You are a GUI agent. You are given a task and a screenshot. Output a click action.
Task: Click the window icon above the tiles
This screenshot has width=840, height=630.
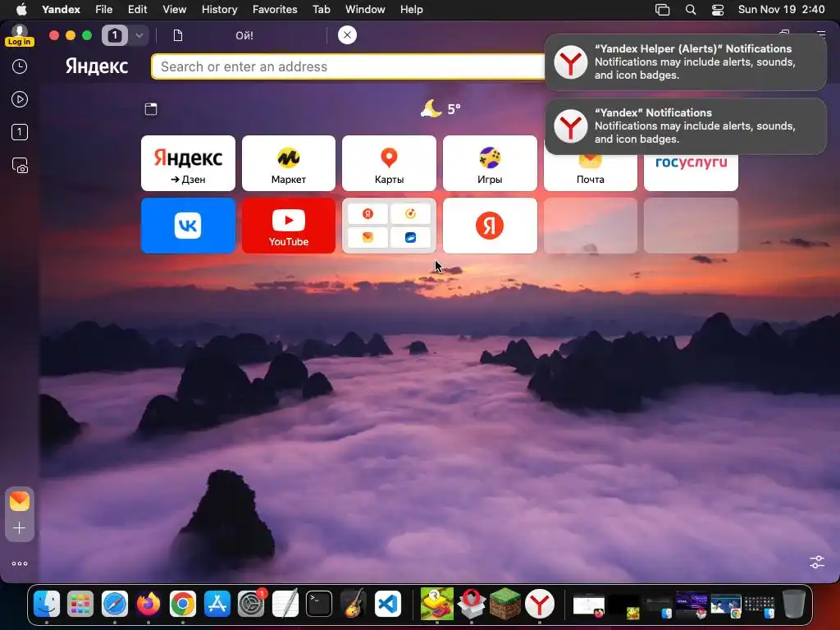click(x=151, y=109)
